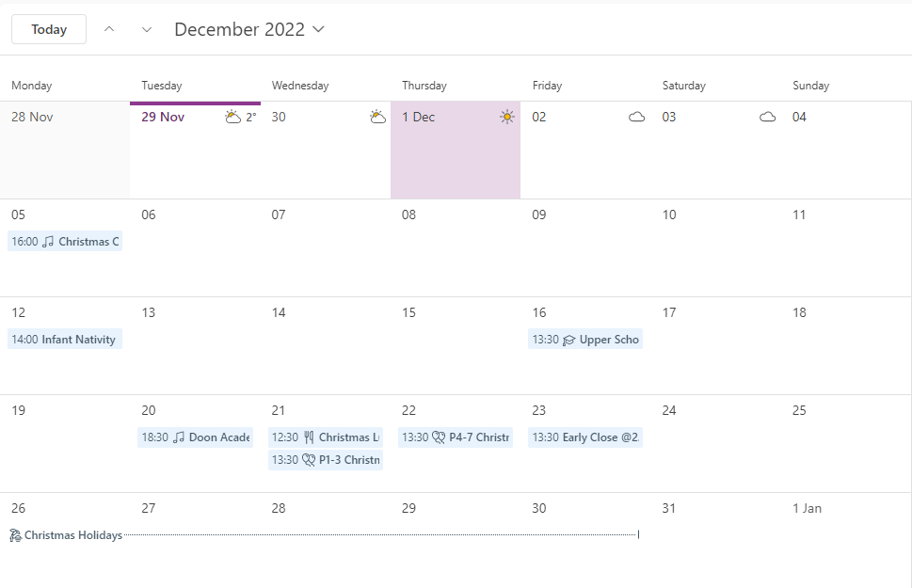Open the 13:30 Early Close event
This screenshot has width=912, height=588.
(585, 437)
